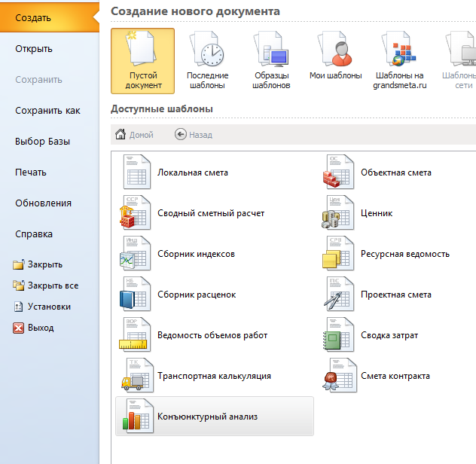Open Шаблоны на grandsmeta.ru icon
The height and width of the screenshot is (464, 476).
[x=399, y=49]
